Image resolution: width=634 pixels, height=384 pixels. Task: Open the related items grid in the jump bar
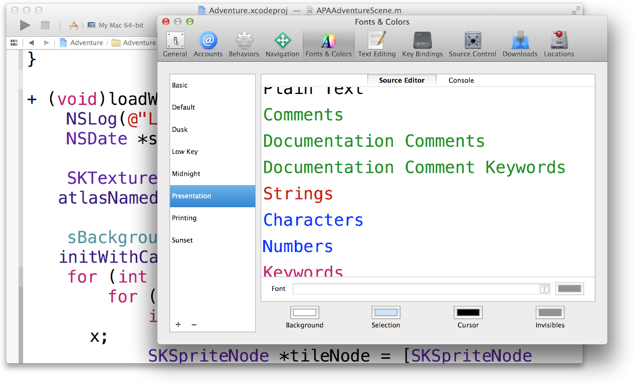point(14,42)
